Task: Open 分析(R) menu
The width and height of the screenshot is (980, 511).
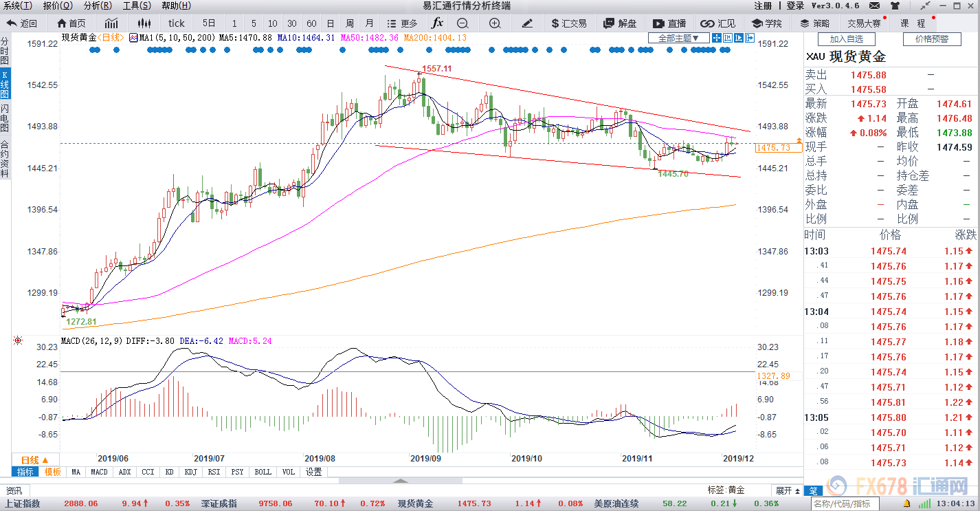Action: (98, 6)
